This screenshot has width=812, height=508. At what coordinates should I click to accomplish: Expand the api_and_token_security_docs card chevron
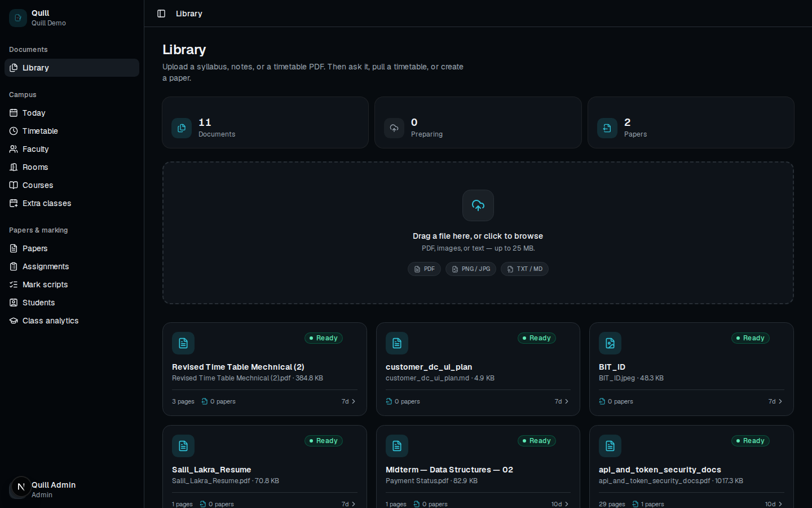coord(780,504)
